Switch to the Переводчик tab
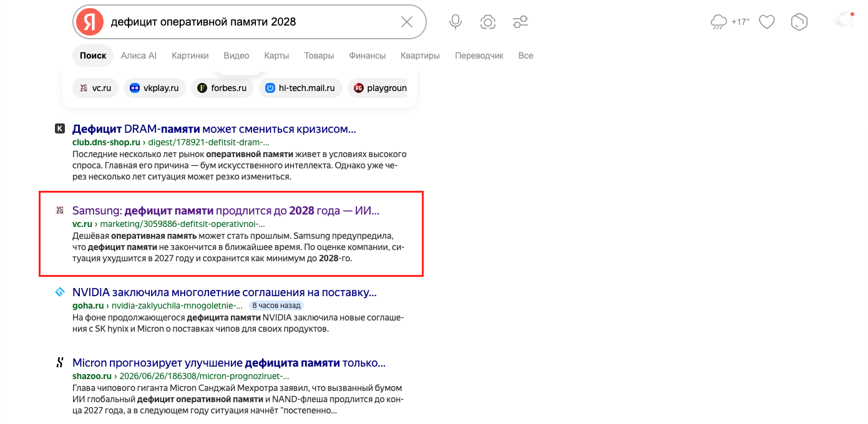This screenshot has width=868, height=424. (x=479, y=55)
